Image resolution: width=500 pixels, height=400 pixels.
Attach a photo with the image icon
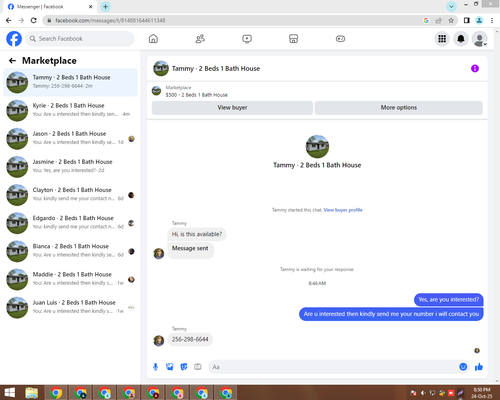pyautogui.click(x=170, y=367)
